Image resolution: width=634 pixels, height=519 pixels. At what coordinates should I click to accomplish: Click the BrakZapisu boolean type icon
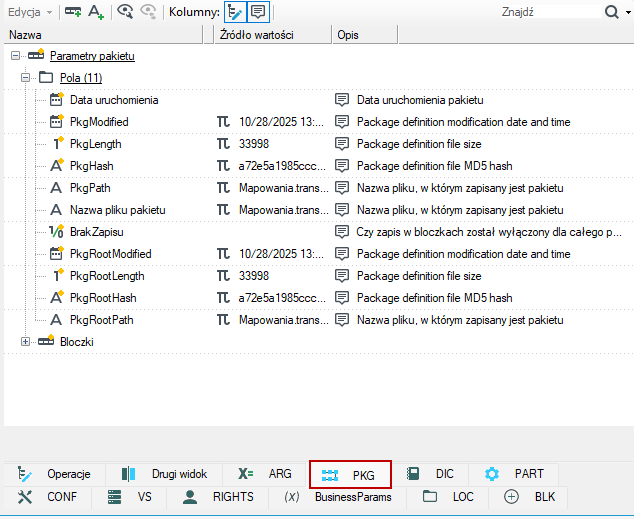tap(57, 231)
